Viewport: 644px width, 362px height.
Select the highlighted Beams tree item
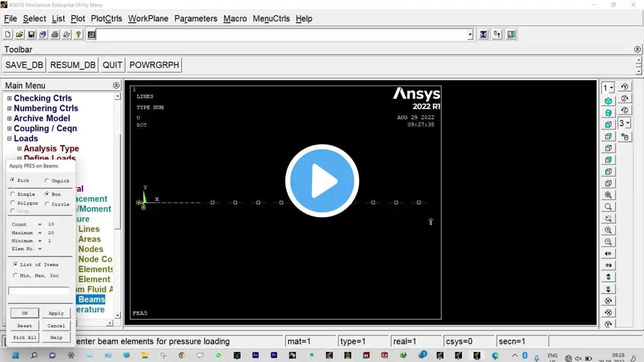92,300
